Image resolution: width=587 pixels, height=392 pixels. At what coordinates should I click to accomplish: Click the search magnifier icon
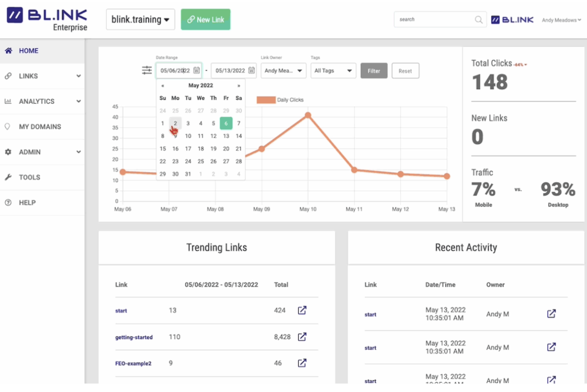(478, 20)
